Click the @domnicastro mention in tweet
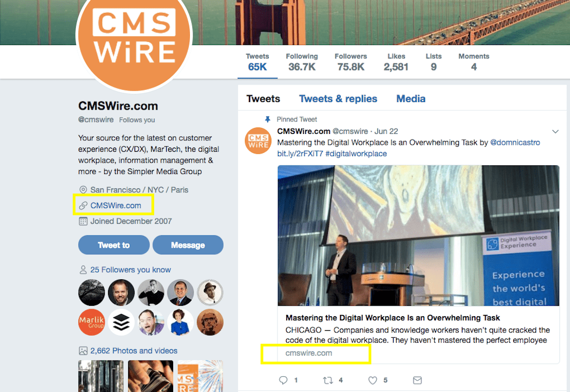The height and width of the screenshot is (392, 570). [515, 143]
